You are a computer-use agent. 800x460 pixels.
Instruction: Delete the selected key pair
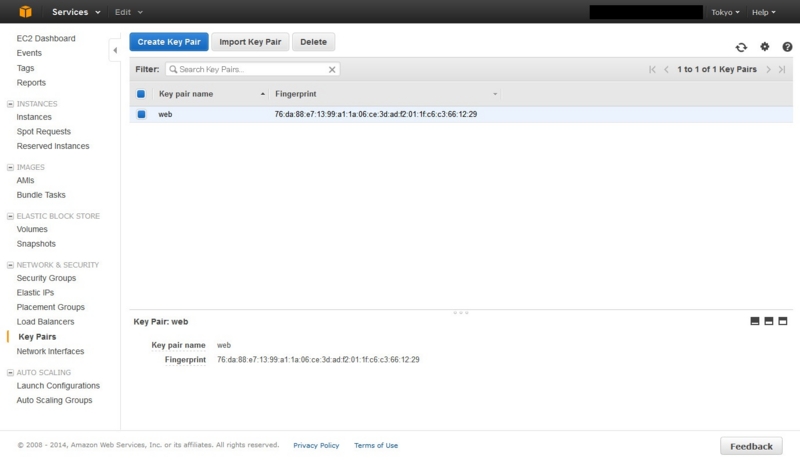tap(313, 42)
